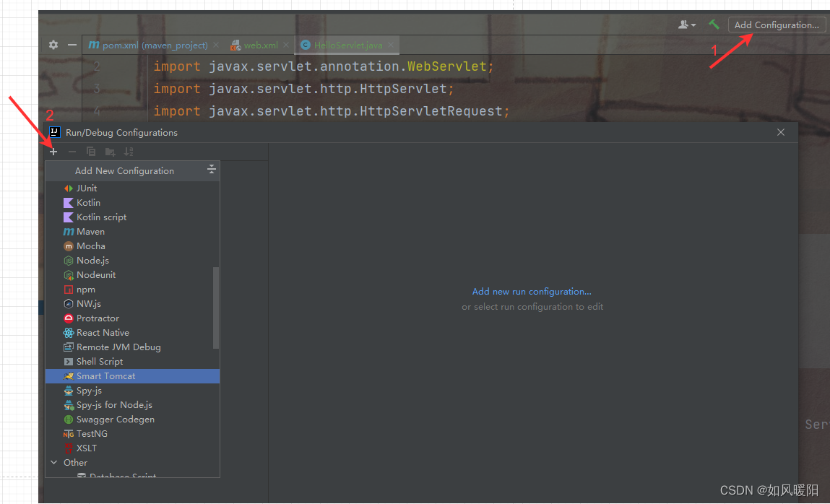Click the minus Remove Configuration icon
The width and height of the screenshot is (830, 504).
(x=72, y=152)
